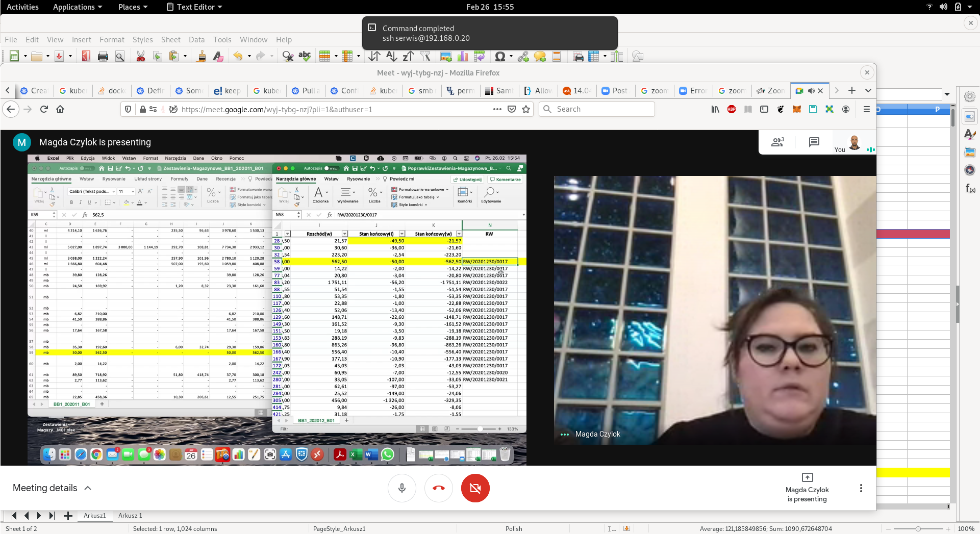Show Meet participants list
The width and height of the screenshot is (980, 534).
coord(777,142)
